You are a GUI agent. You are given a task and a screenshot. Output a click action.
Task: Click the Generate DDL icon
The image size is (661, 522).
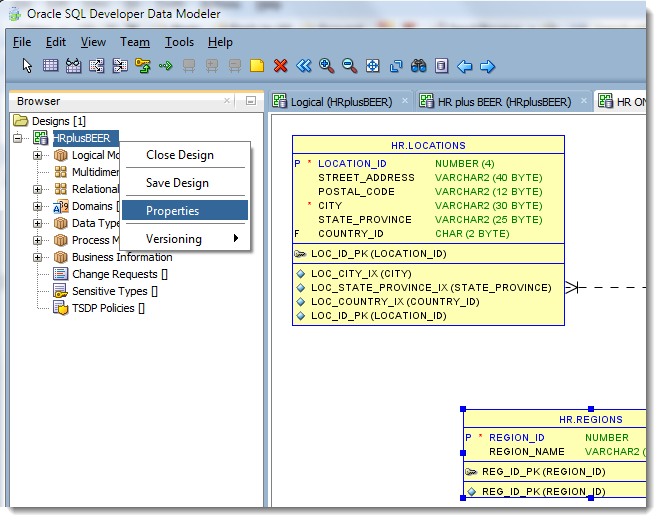[441, 66]
